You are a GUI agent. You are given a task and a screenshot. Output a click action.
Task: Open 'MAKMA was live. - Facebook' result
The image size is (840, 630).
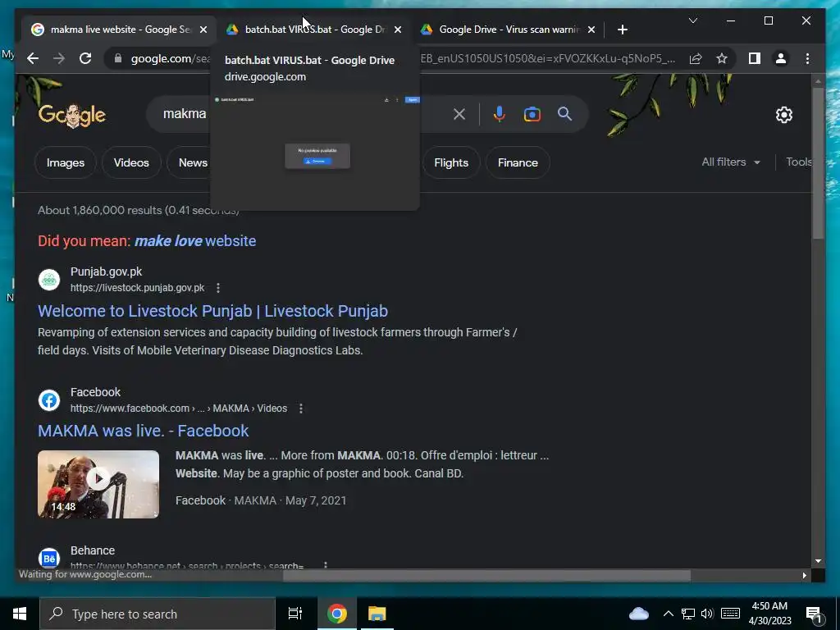click(x=143, y=431)
